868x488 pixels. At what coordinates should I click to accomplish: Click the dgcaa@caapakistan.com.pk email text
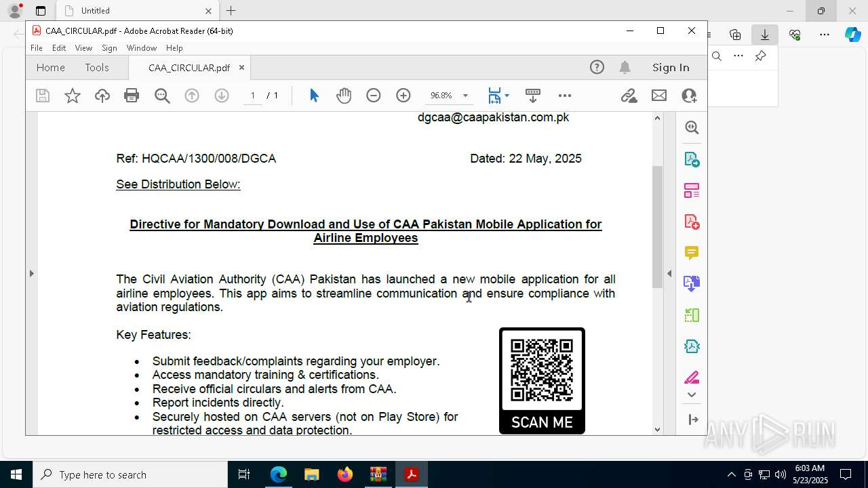coord(493,117)
